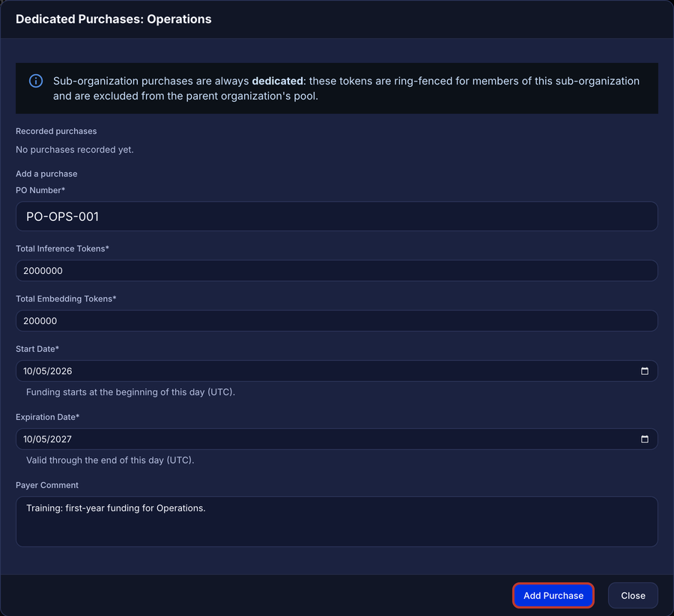Click the Add Purchase button
Viewport: 674px width, 616px height.
(553, 595)
